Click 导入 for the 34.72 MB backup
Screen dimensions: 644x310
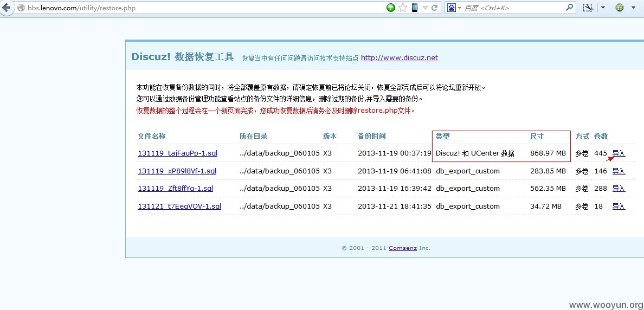[x=619, y=206]
